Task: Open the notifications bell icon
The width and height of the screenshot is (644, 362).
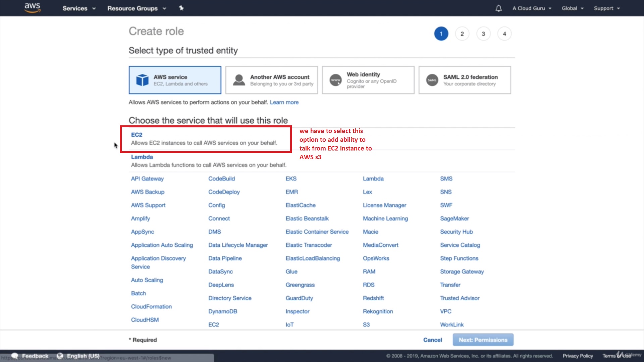Action: point(498,8)
